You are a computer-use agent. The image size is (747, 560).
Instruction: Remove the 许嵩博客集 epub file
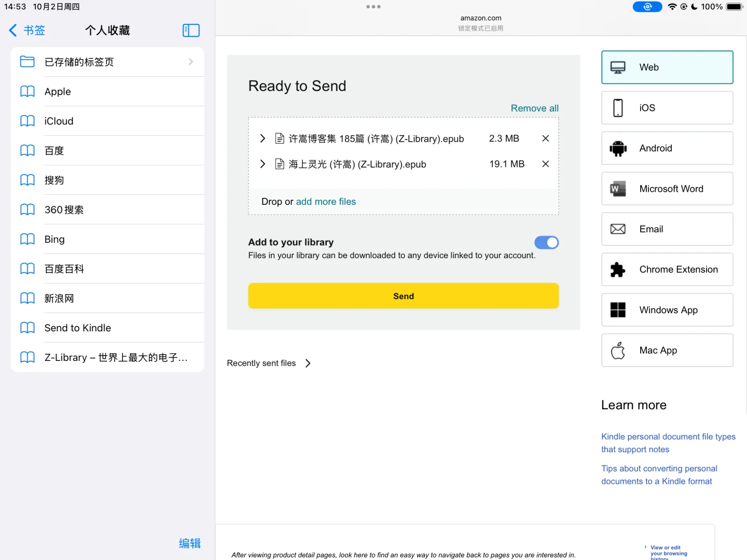(546, 138)
